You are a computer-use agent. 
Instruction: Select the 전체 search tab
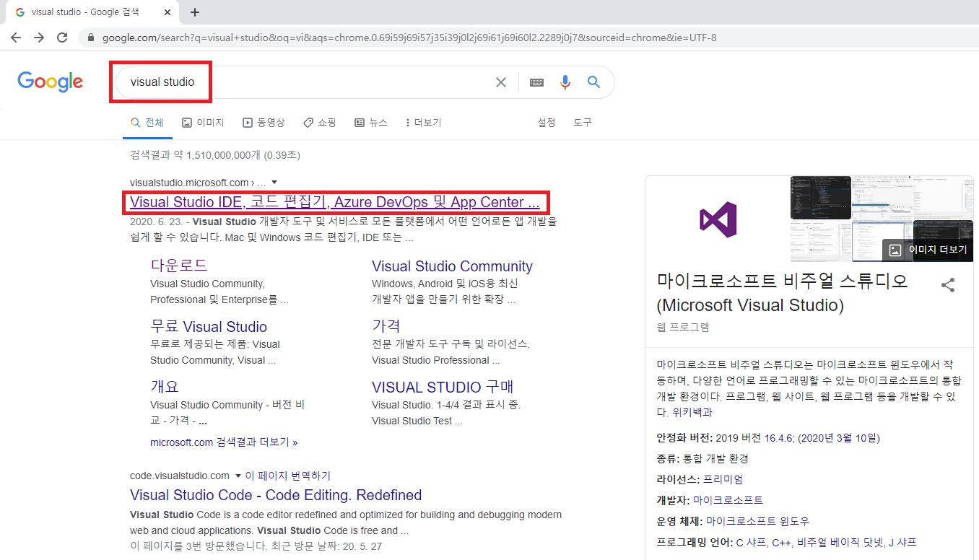click(147, 123)
